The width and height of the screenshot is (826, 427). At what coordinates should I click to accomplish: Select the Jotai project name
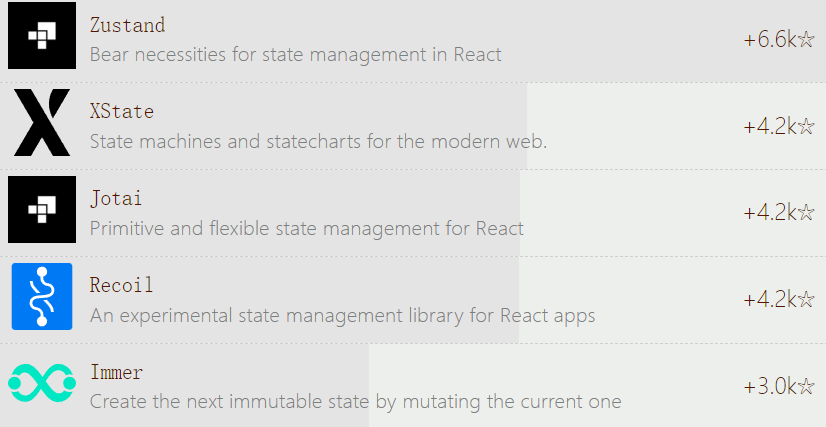(x=116, y=198)
